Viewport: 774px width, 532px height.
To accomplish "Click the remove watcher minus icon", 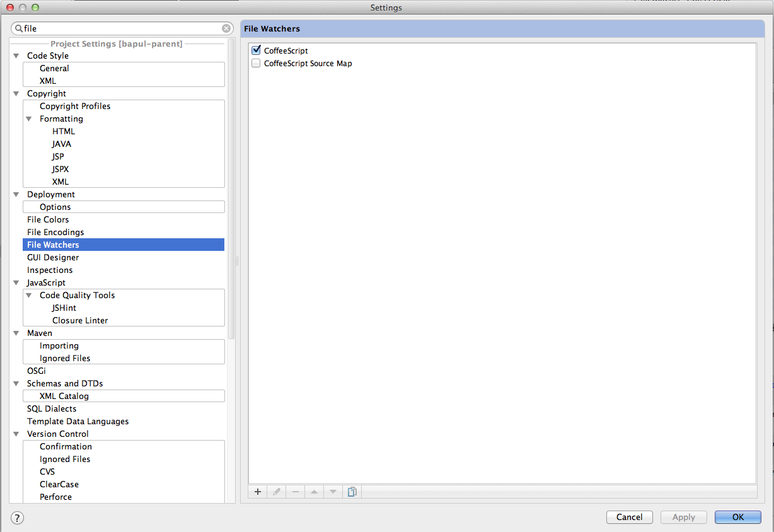I will 296,492.
